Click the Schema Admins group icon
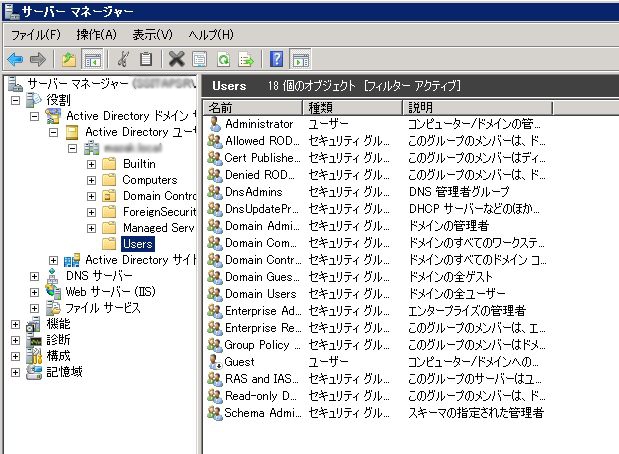The width and height of the screenshot is (619, 454). pos(215,413)
